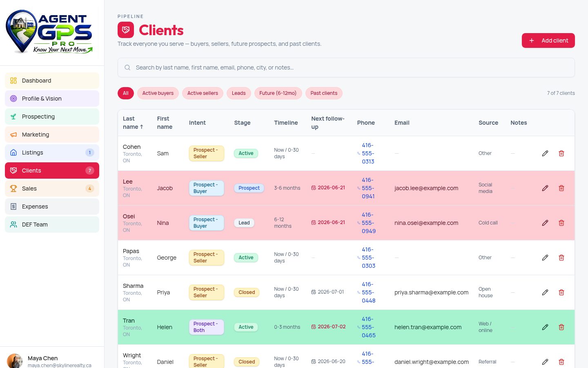Delete Sam Cohen's client record
Viewport: 588px width, 368px height.
[561, 153]
